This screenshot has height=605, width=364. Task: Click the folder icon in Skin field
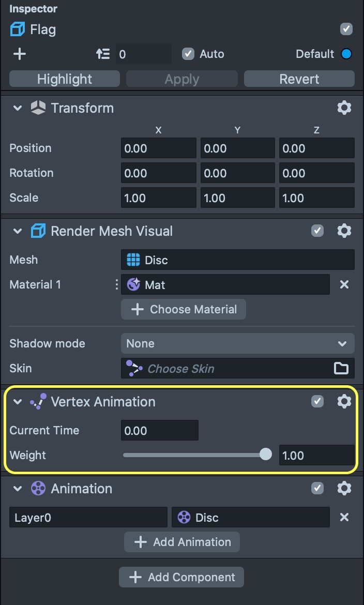(x=341, y=368)
